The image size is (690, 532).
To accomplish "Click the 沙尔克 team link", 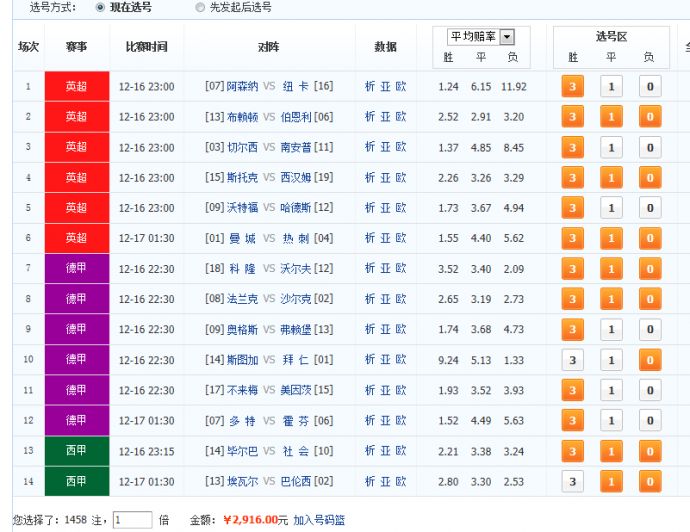I will tap(296, 299).
